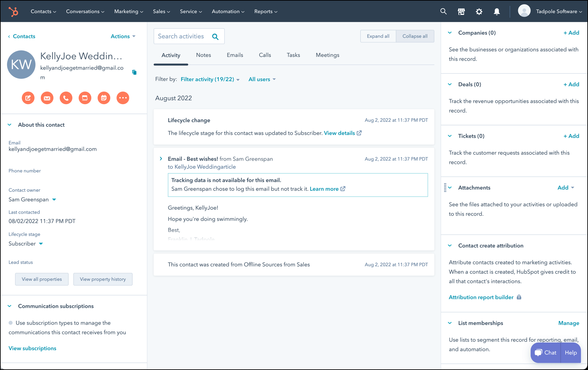Open the Conversations navigation menu
Viewport: 588px width, 370px height.
(x=85, y=11)
